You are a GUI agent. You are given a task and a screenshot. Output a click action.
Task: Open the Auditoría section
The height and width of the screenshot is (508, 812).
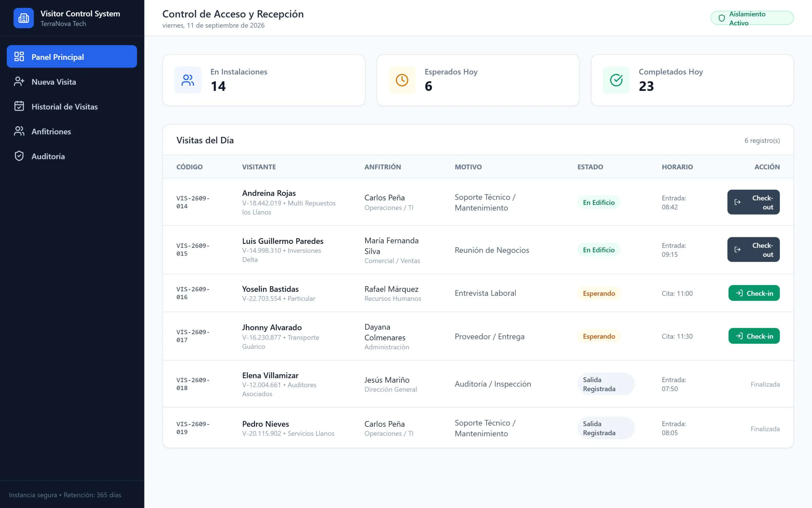72,156
